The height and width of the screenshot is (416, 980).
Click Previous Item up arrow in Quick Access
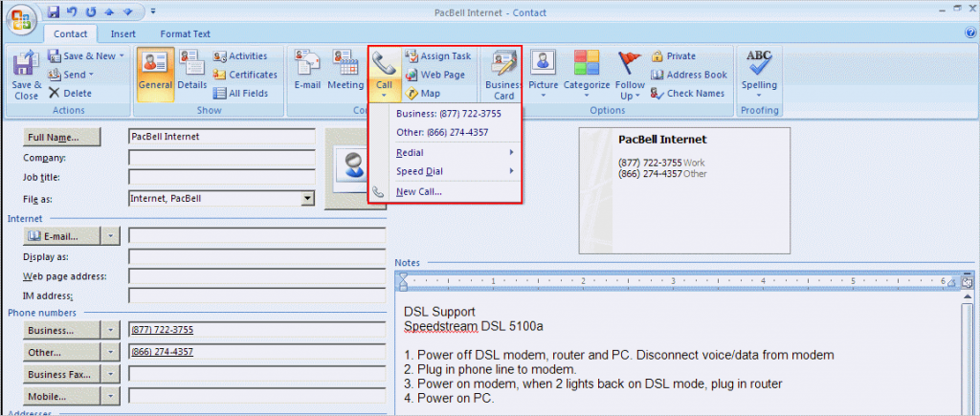point(107,11)
